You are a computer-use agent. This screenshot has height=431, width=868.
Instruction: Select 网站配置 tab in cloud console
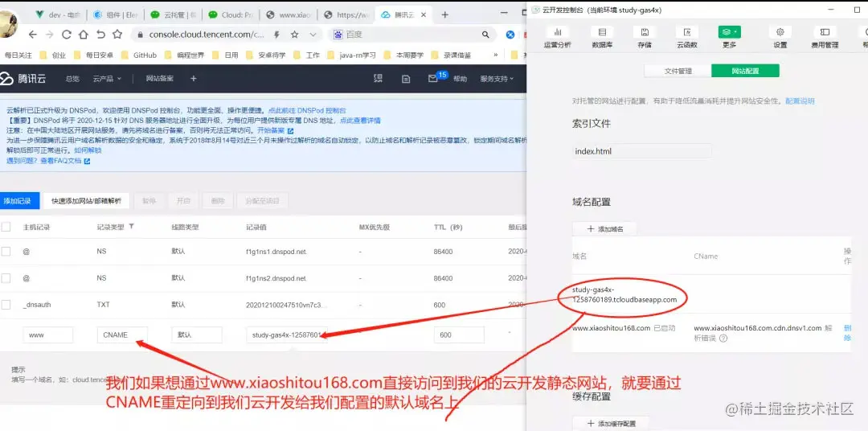745,71
